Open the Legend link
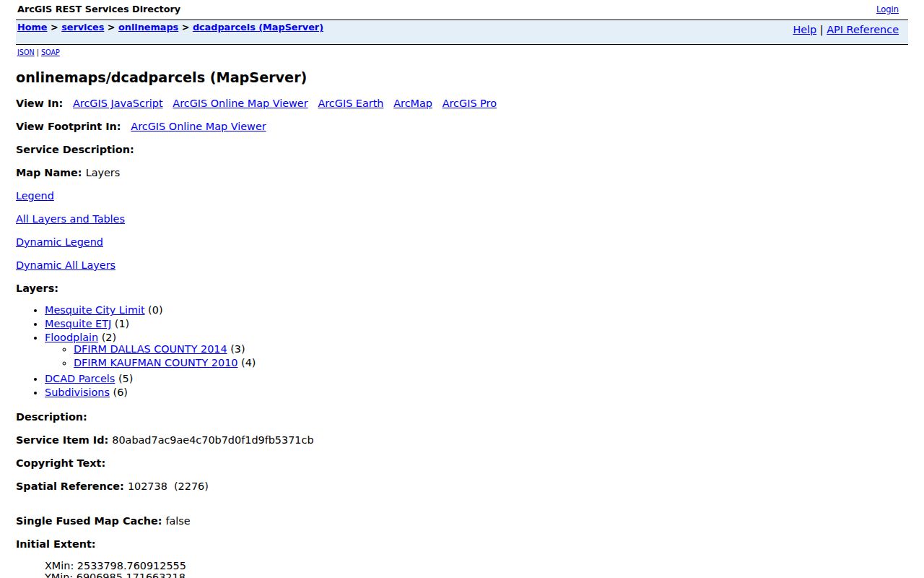 (35, 196)
